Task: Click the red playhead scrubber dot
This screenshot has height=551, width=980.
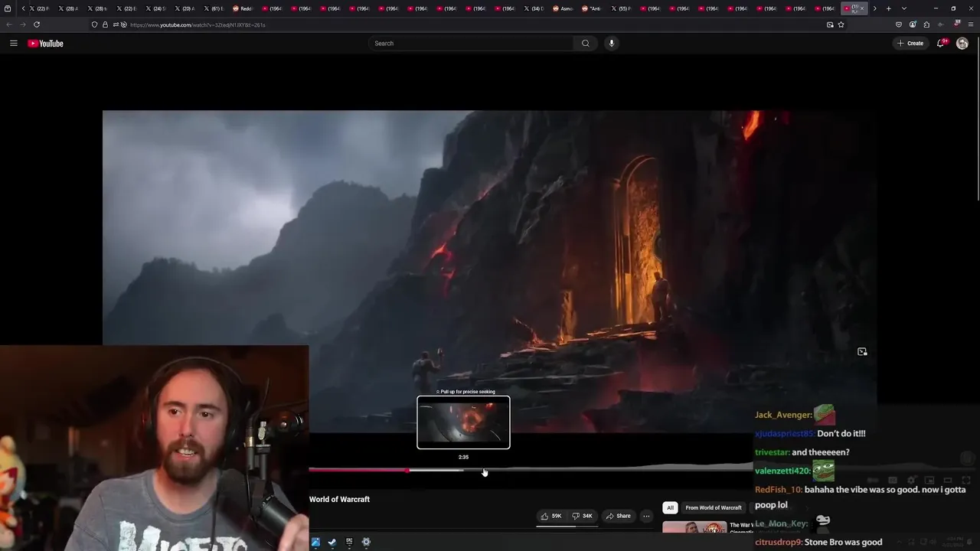Action: (x=407, y=470)
